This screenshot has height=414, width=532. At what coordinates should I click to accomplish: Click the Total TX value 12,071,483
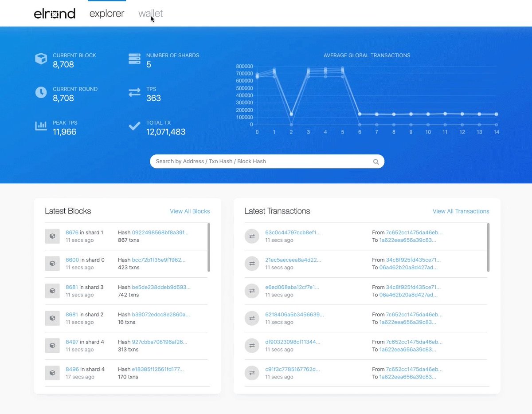pyautogui.click(x=166, y=132)
